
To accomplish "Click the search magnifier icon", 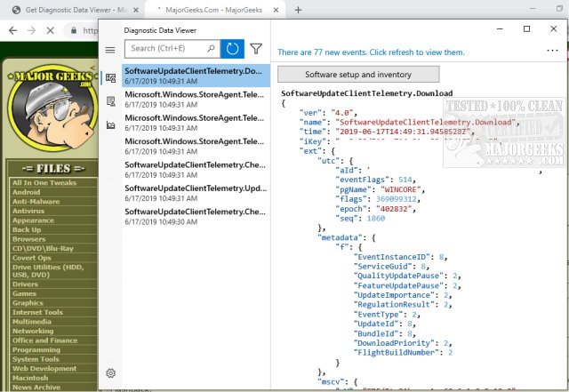I will click(210, 49).
